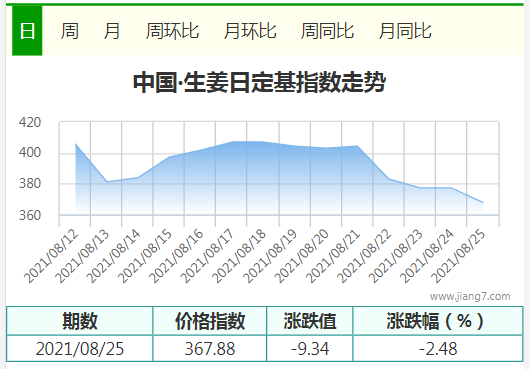The height and width of the screenshot is (369, 530).
Task: Click the 期数 column header
Action: coord(80,321)
